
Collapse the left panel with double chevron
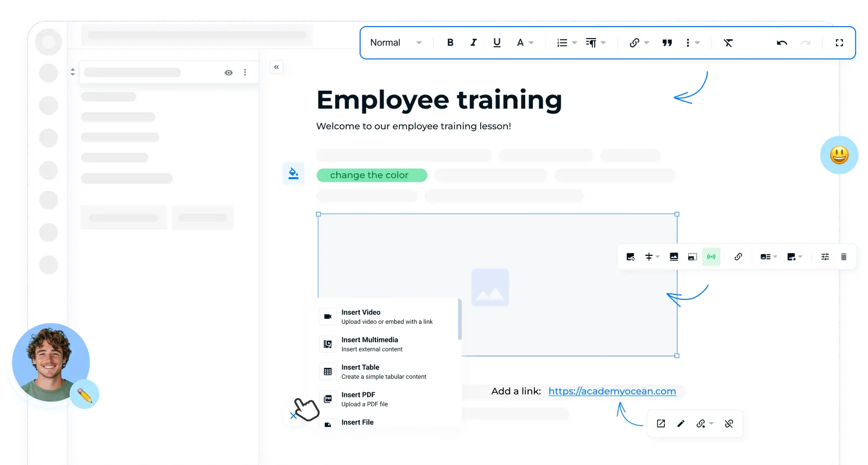[276, 67]
